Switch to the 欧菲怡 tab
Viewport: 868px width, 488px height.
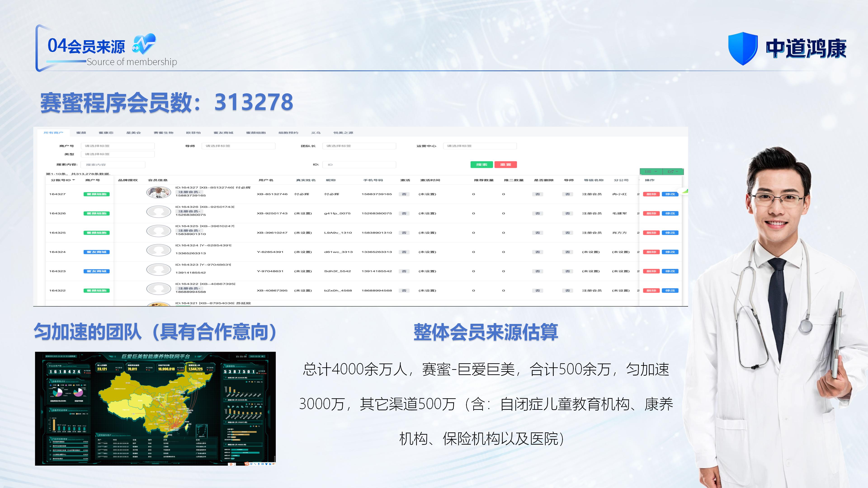point(193,133)
